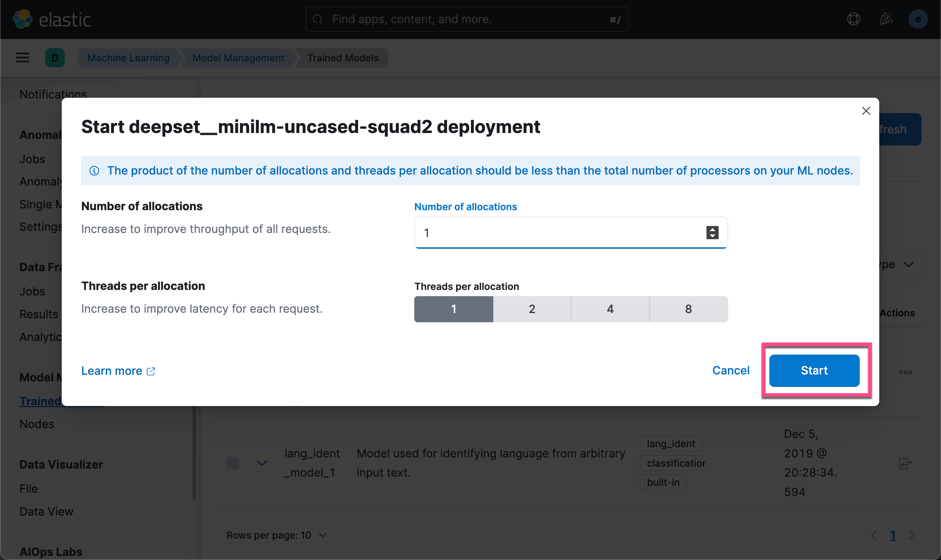The height and width of the screenshot is (560, 941).
Task: Go to Model Management breadcrumb
Action: coord(238,58)
